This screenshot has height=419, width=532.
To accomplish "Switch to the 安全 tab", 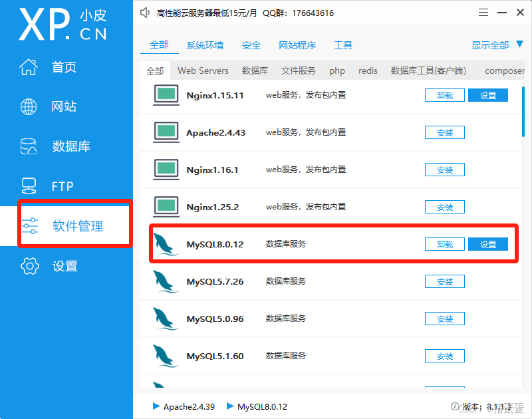I will [251, 45].
